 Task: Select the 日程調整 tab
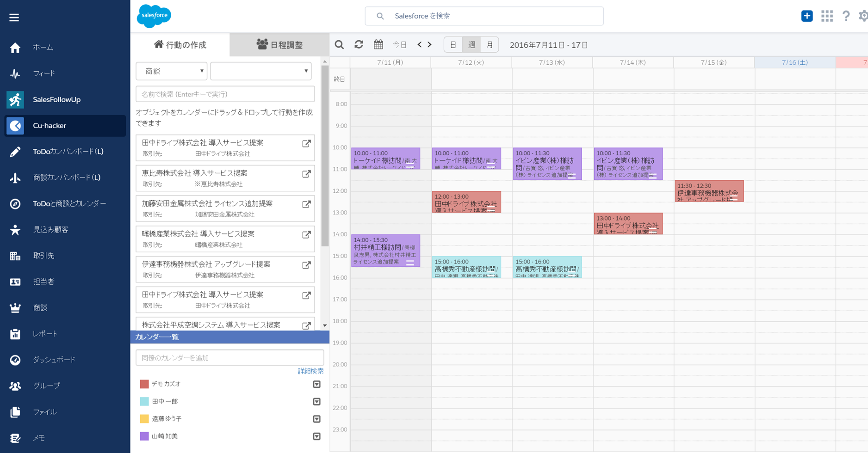[279, 45]
